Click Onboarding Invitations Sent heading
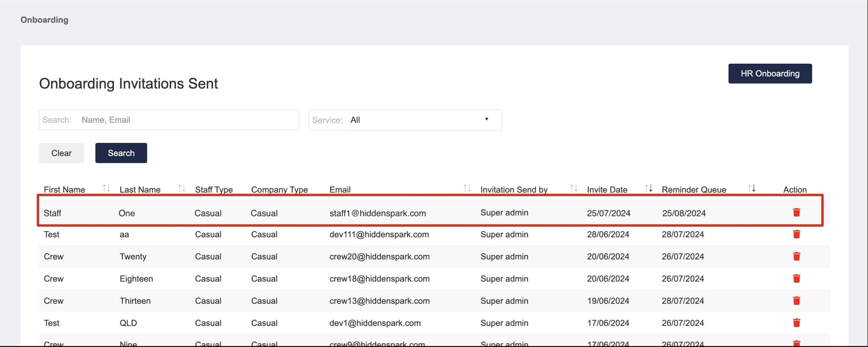 point(129,83)
